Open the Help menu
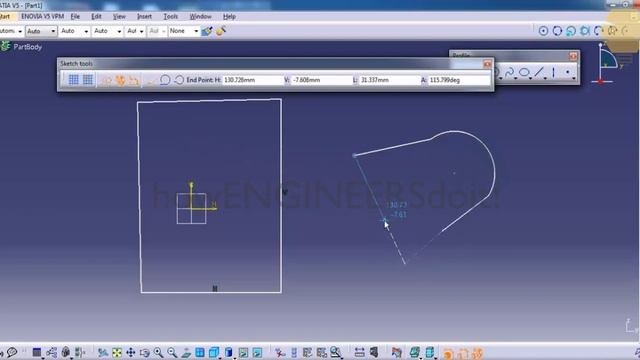The image size is (640, 360). pyautogui.click(x=229, y=16)
